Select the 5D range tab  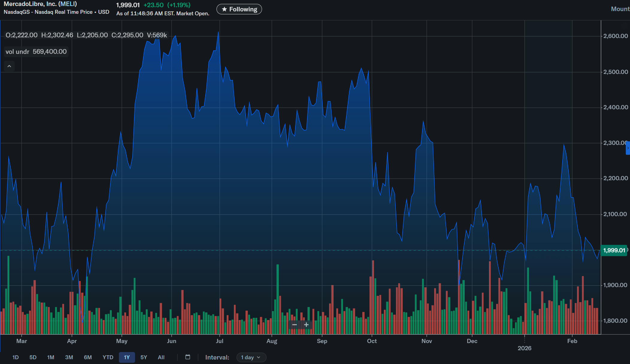pyautogui.click(x=33, y=357)
